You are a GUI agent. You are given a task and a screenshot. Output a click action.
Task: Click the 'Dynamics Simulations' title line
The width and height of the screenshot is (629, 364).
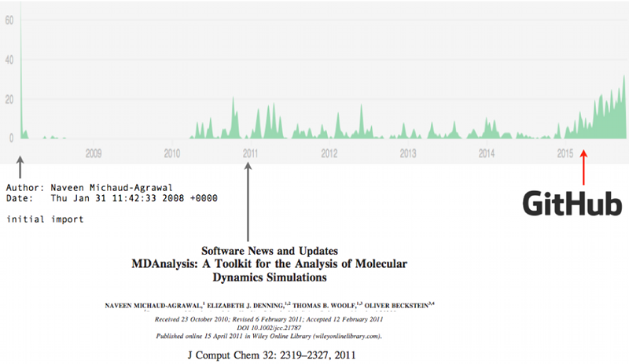coord(270,278)
